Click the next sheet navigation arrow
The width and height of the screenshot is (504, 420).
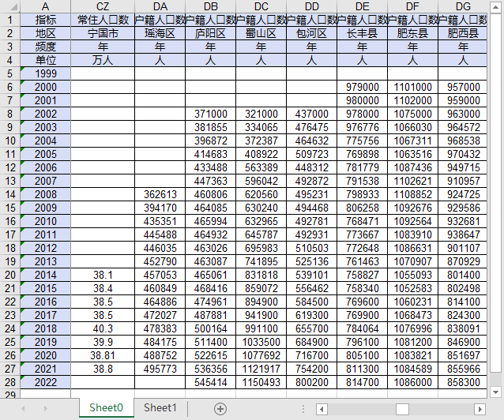click(45, 408)
